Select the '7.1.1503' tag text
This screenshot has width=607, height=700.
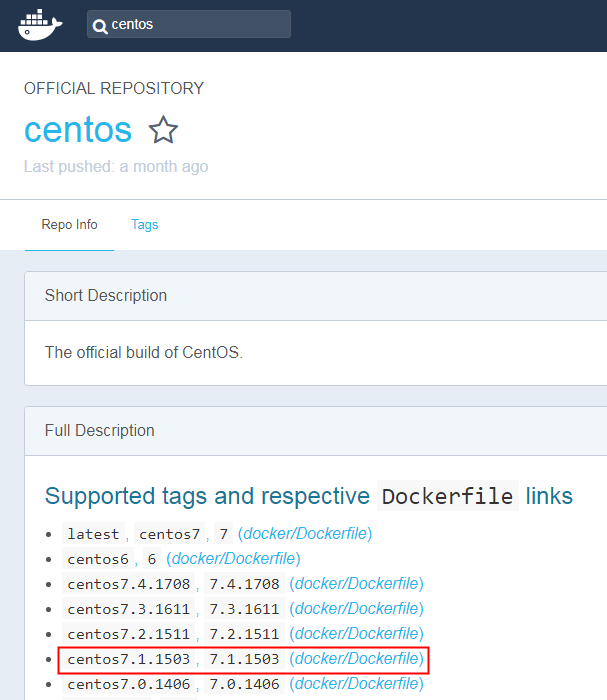(x=244, y=659)
